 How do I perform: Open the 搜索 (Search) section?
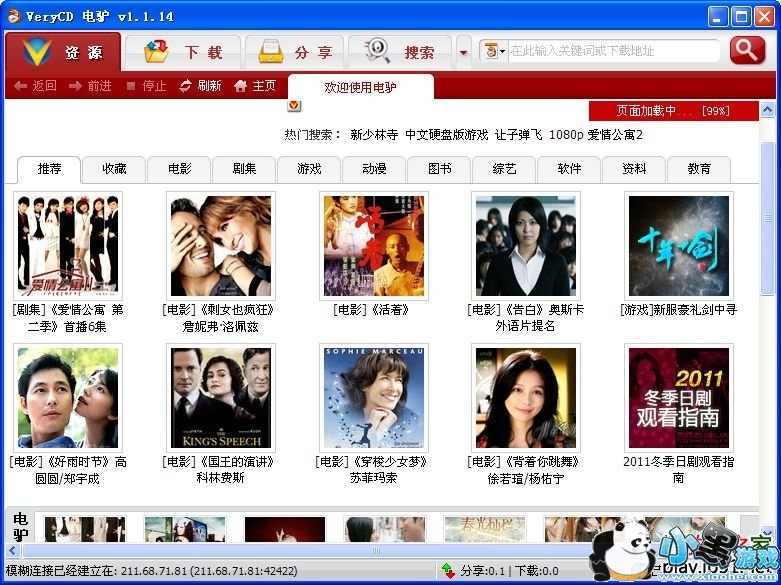click(400, 53)
